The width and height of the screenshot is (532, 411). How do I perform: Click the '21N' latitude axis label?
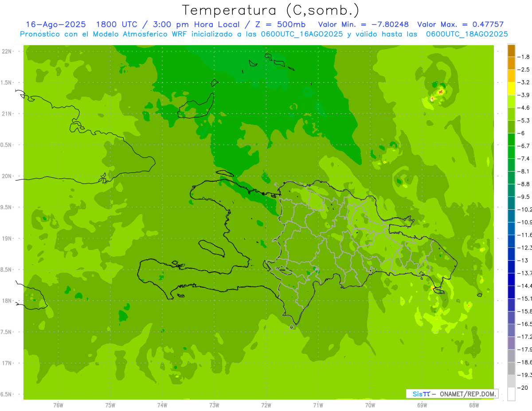[7, 114]
